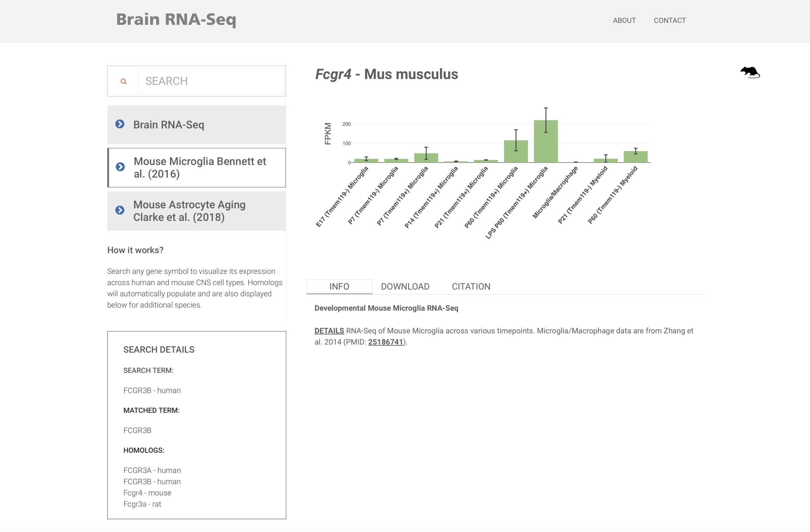Click the Brain RNA-Seq arrow circle icon
This screenshot has width=810, height=532.
120,124
